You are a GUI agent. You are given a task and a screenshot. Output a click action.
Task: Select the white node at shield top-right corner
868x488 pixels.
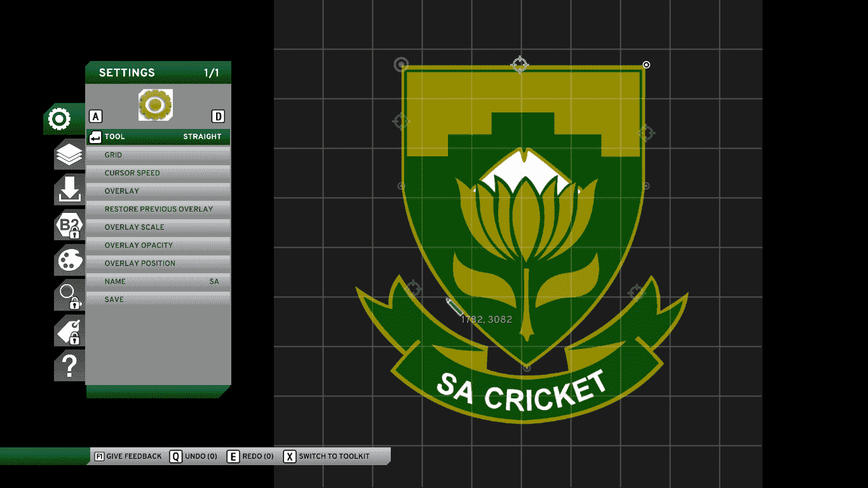[x=646, y=65]
